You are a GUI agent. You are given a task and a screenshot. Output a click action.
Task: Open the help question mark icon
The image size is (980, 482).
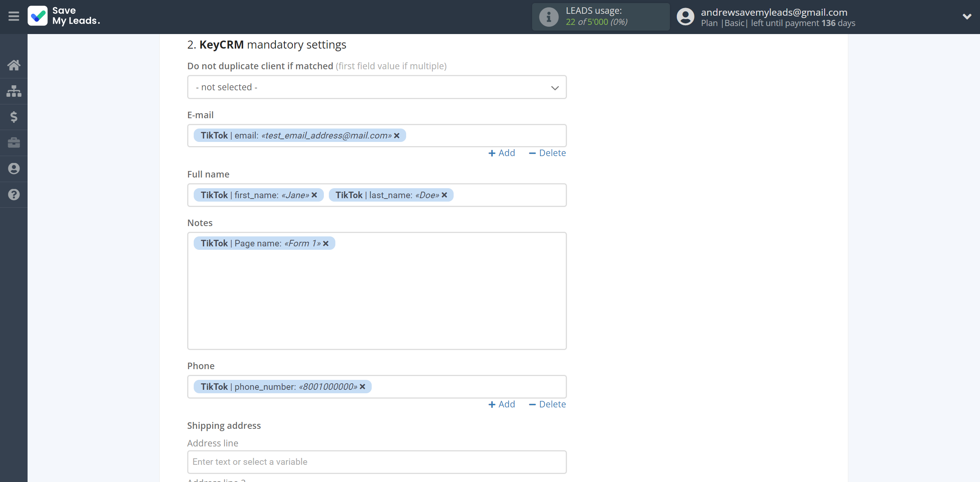coord(14,195)
